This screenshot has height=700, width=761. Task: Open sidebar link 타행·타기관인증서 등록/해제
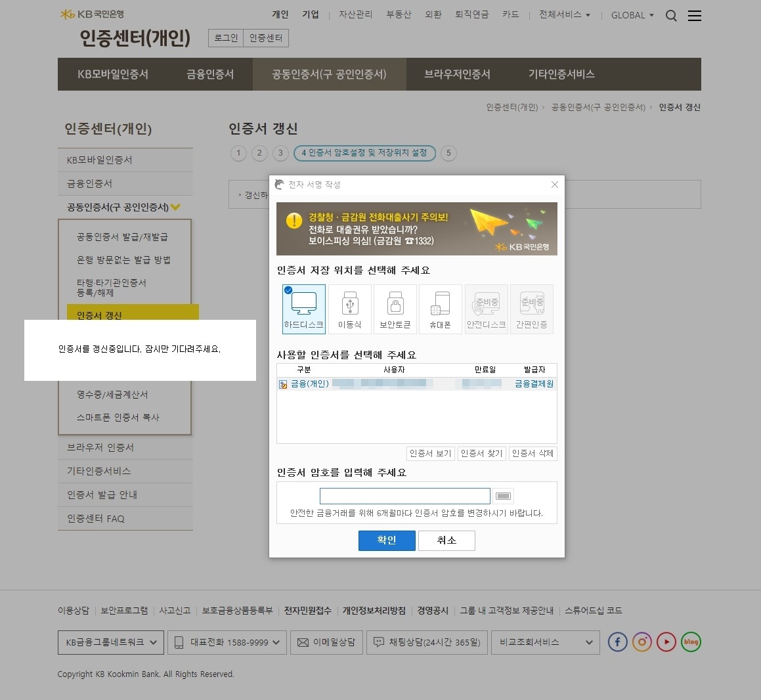point(112,288)
